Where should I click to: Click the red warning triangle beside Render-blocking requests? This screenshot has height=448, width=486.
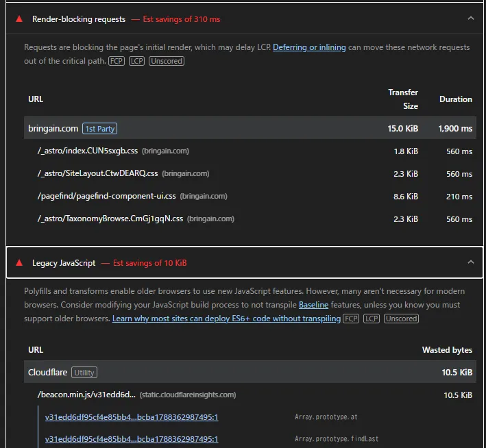(x=19, y=19)
